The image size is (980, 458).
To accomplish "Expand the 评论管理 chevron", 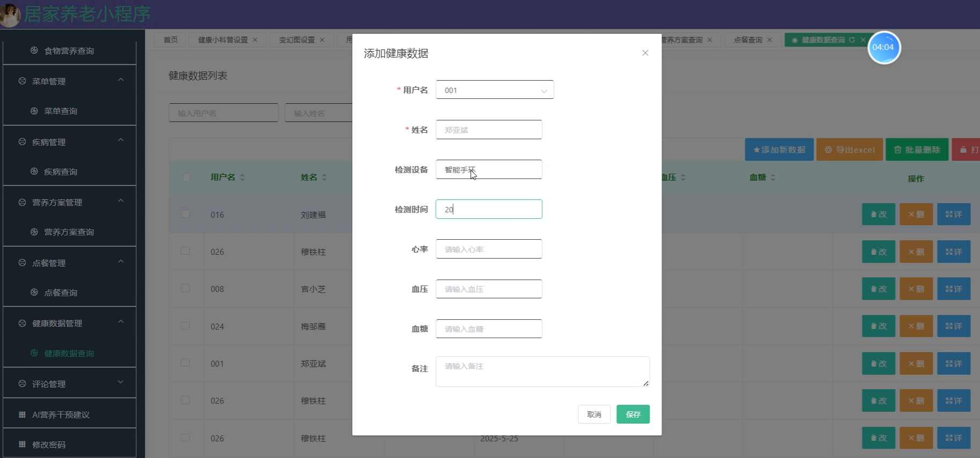I will [x=121, y=382].
